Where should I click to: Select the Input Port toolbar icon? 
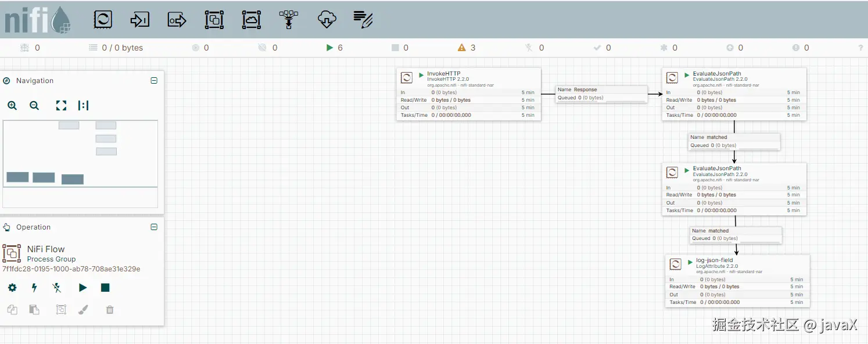tap(140, 20)
